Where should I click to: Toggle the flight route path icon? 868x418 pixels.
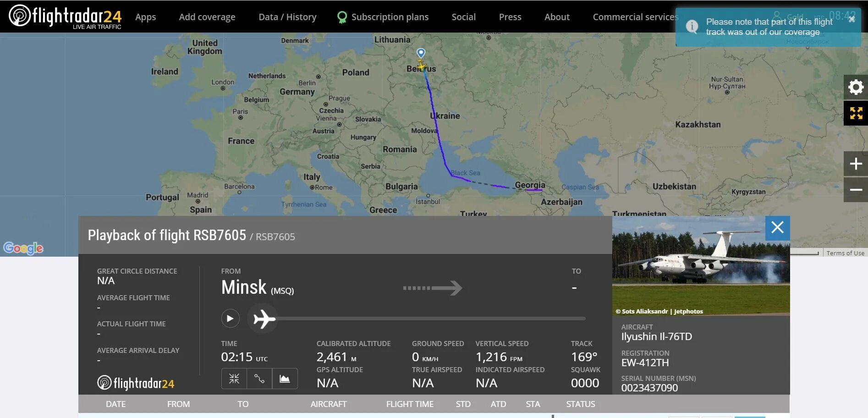tap(259, 379)
